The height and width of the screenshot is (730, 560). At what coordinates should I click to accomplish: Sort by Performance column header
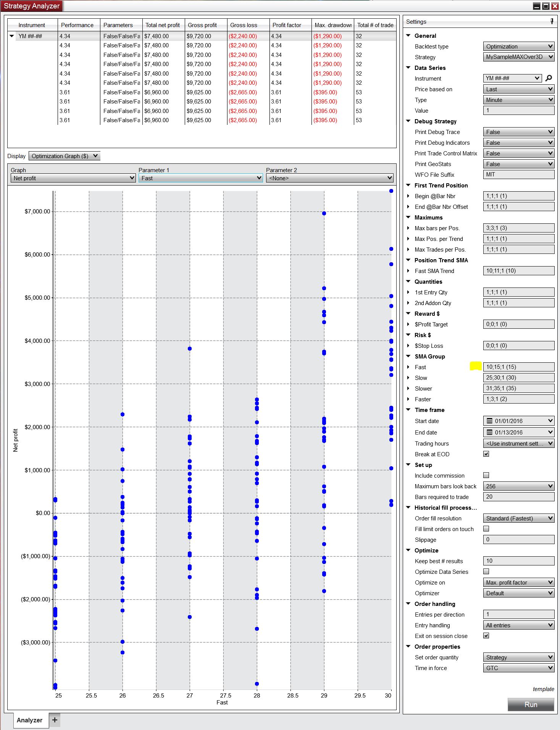(x=79, y=25)
